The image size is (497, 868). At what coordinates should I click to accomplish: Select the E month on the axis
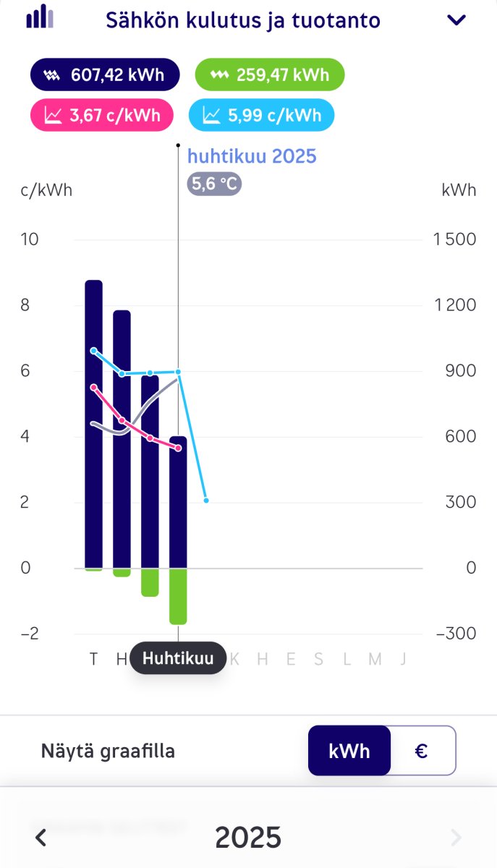click(291, 658)
